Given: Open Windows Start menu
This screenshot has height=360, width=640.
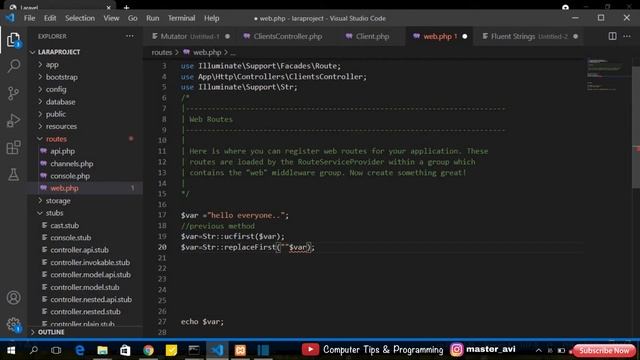Looking at the screenshot, I should (11, 350).
